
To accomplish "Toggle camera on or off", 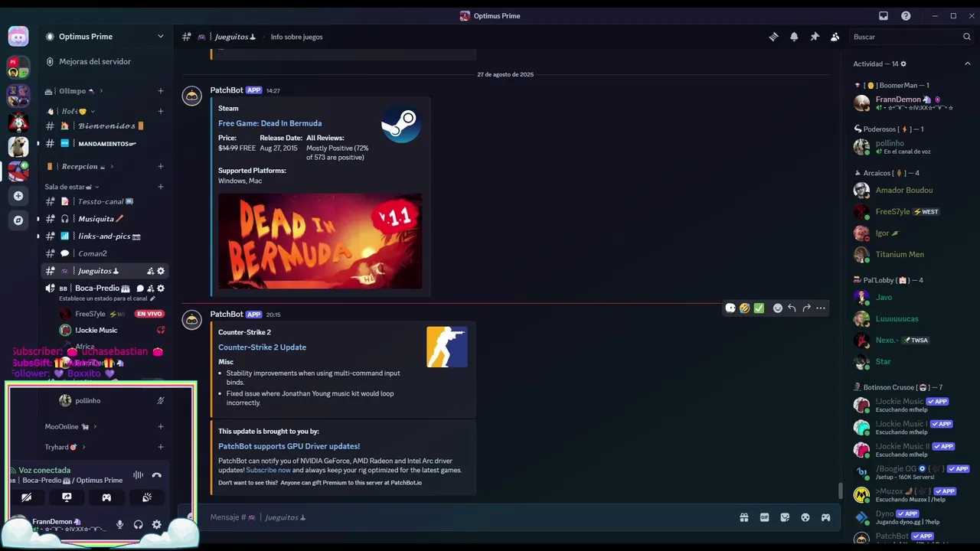I will point(26,497).
